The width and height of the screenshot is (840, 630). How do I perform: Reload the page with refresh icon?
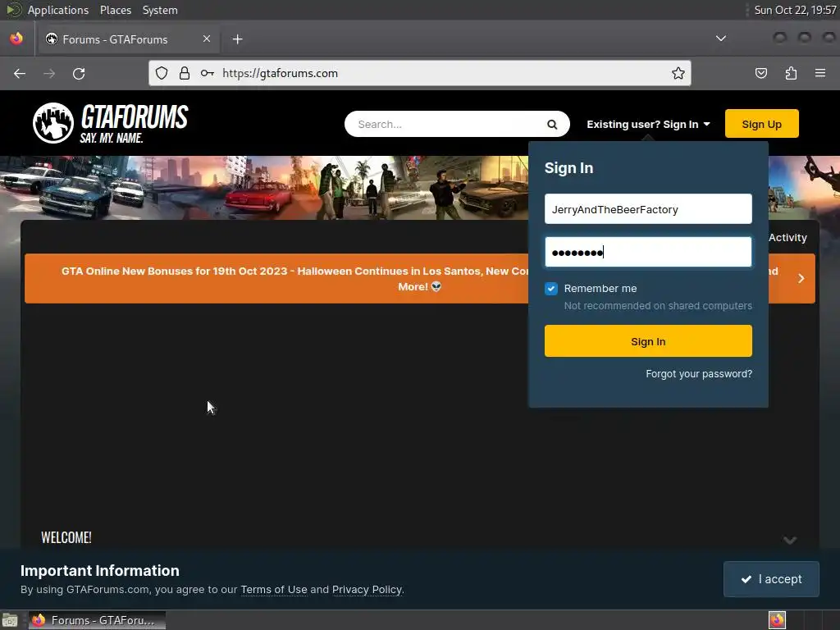pyautogui.click(x=79, y=73)
